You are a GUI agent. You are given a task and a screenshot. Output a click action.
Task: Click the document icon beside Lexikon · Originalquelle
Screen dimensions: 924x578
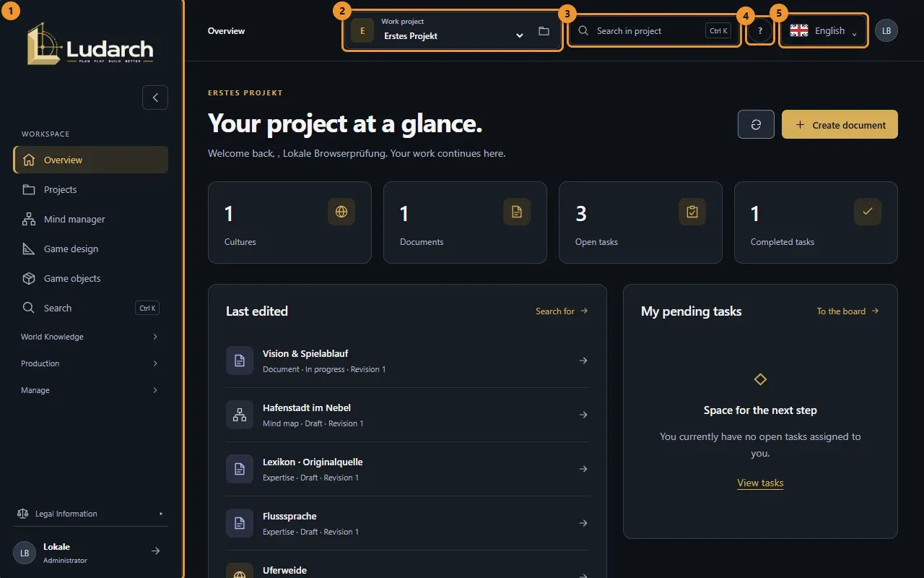pos(240,469)
